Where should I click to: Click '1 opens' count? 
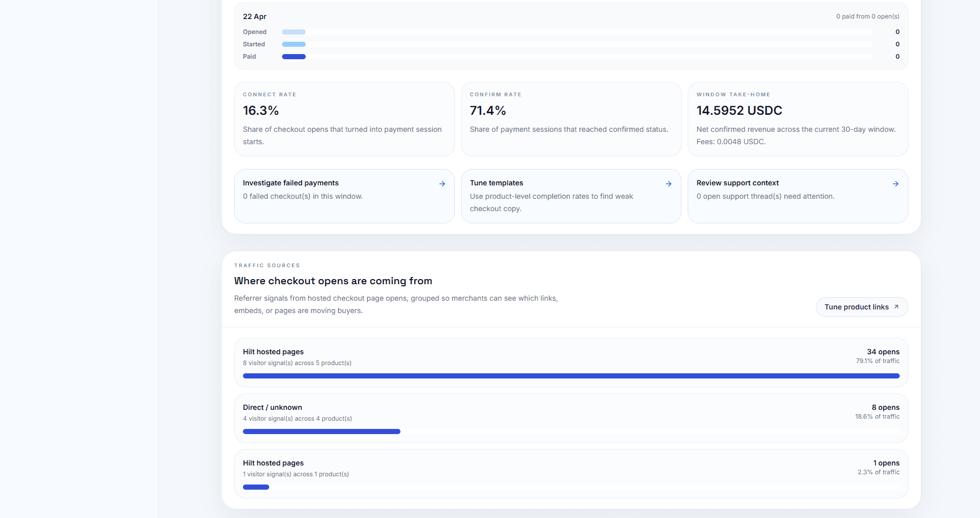886,463
